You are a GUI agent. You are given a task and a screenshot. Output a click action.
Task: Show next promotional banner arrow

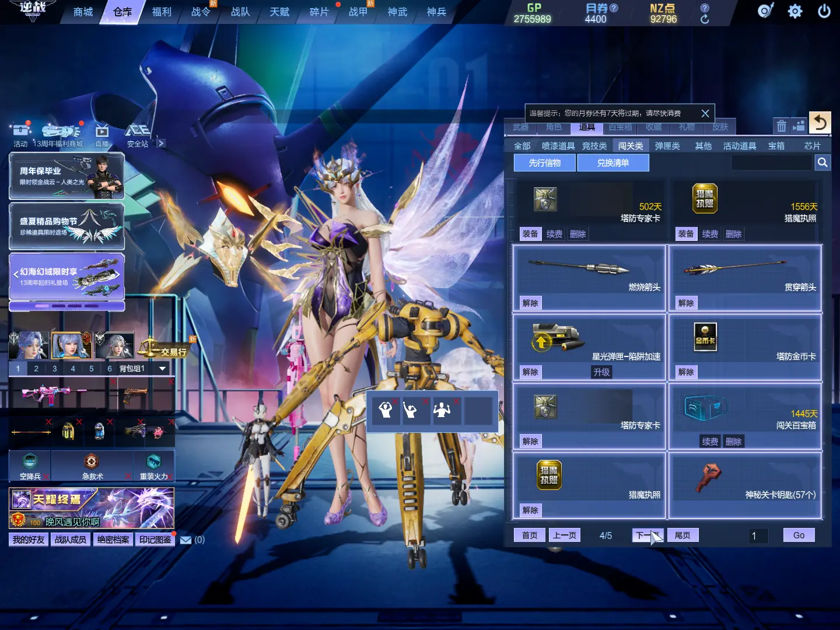(x=118, y=274)
